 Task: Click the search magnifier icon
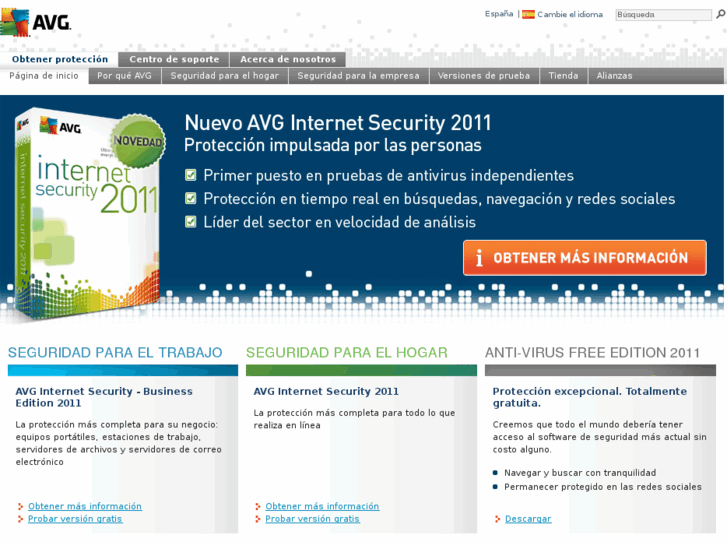click(x=721, y=14)
